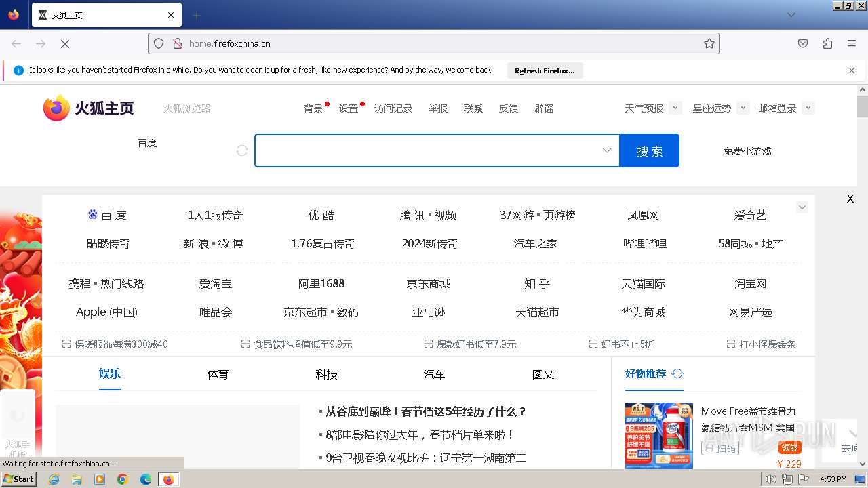Switch to the 汽车 news tab
Screen dimensions: 868x488
pyautogui.click(x=434, y=374)
